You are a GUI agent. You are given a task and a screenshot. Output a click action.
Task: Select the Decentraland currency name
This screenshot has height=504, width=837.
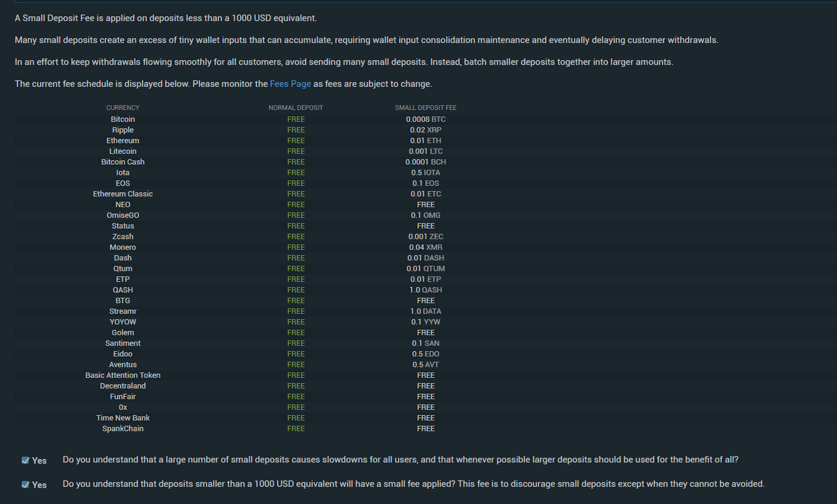(x=123, y=386)
